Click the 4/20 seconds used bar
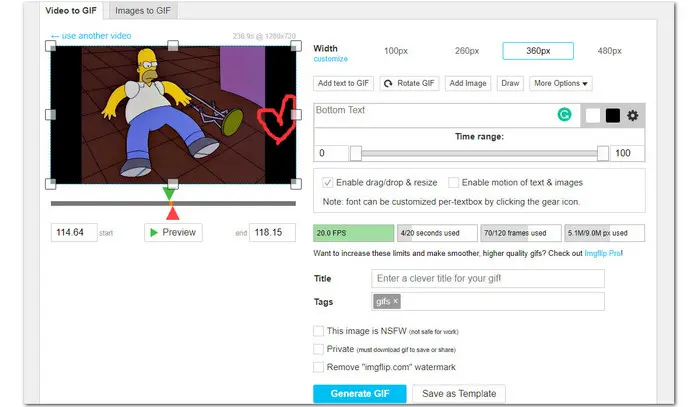This screenshot has height=407, width=700. [437, 233]
